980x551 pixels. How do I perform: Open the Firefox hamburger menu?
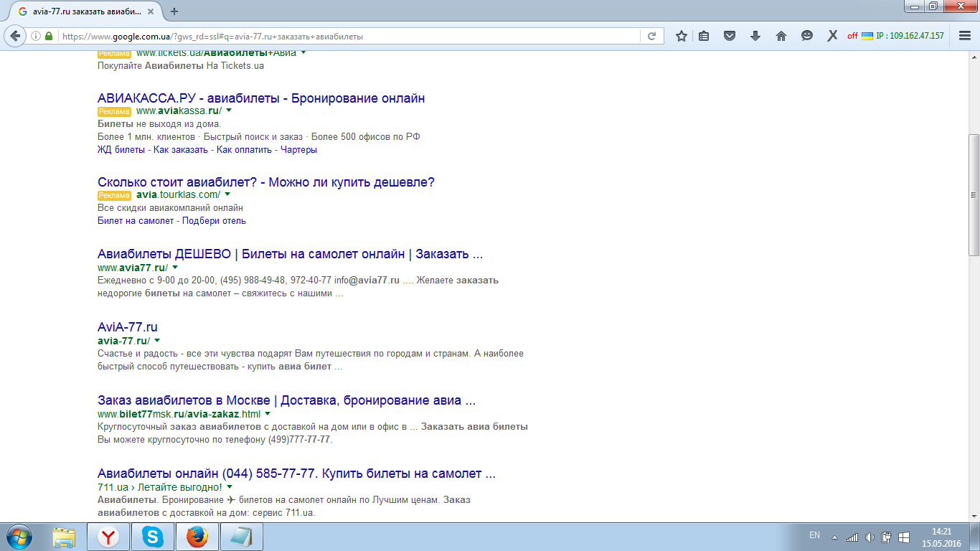point(965,36)
